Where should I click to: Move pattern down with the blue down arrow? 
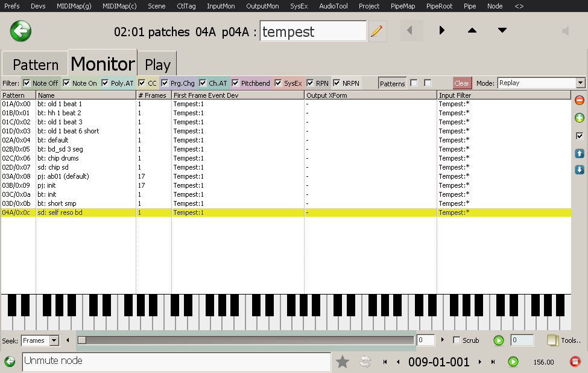tap(580, 170)
